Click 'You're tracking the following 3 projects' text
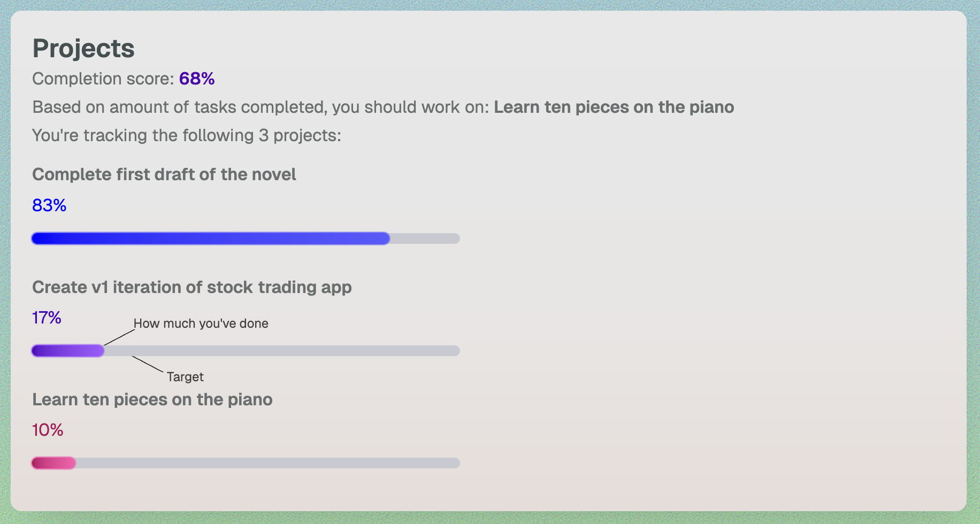 coord(186,135)
